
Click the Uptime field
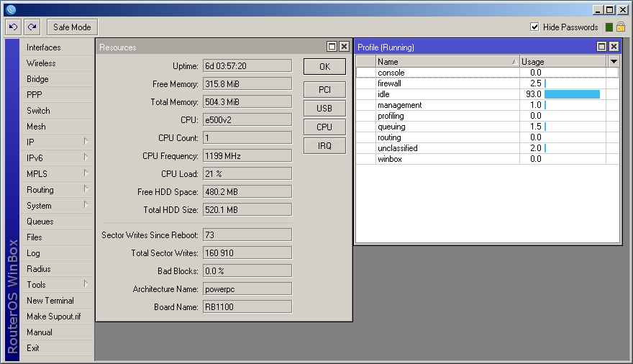point(247,65)
